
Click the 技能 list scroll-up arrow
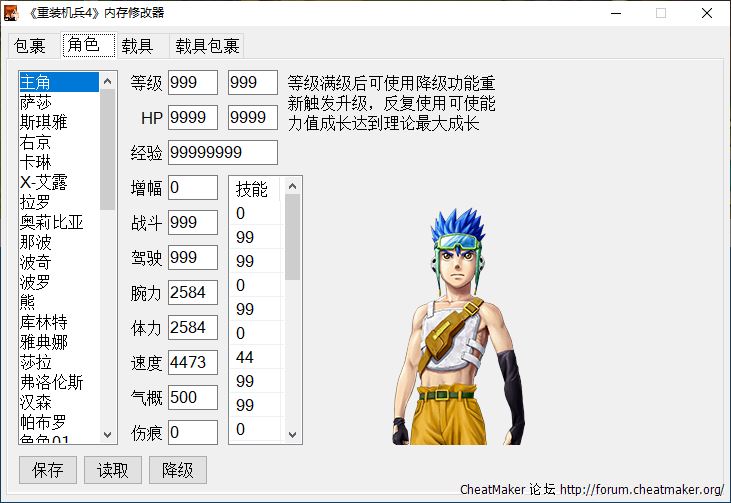click(292, 186)
